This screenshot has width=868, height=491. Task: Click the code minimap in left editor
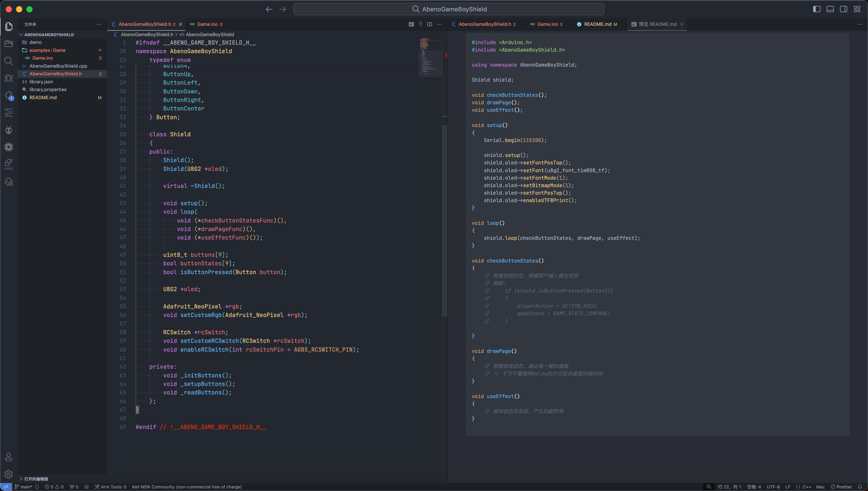point(430,57)
